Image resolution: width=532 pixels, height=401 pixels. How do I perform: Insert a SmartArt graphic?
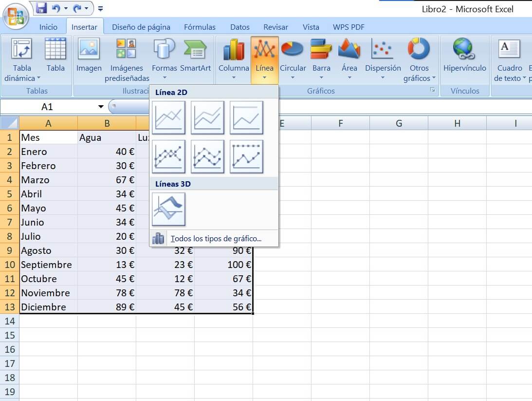coord(196,55)
